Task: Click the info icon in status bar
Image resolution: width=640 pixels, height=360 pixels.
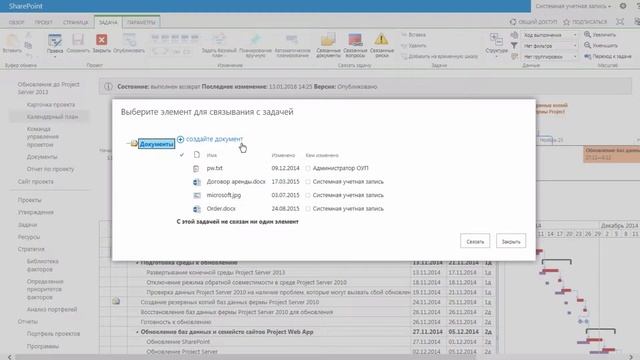Action: (108, 87)
